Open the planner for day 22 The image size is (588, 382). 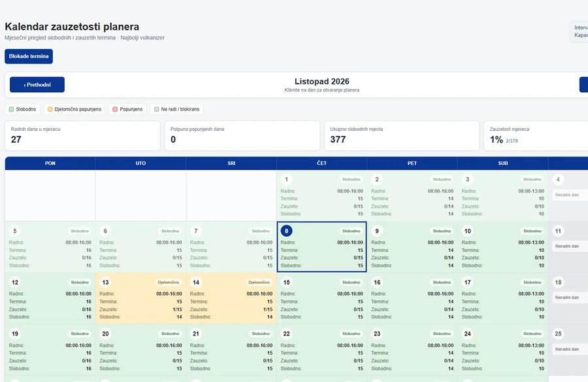[x=321, y=350]
